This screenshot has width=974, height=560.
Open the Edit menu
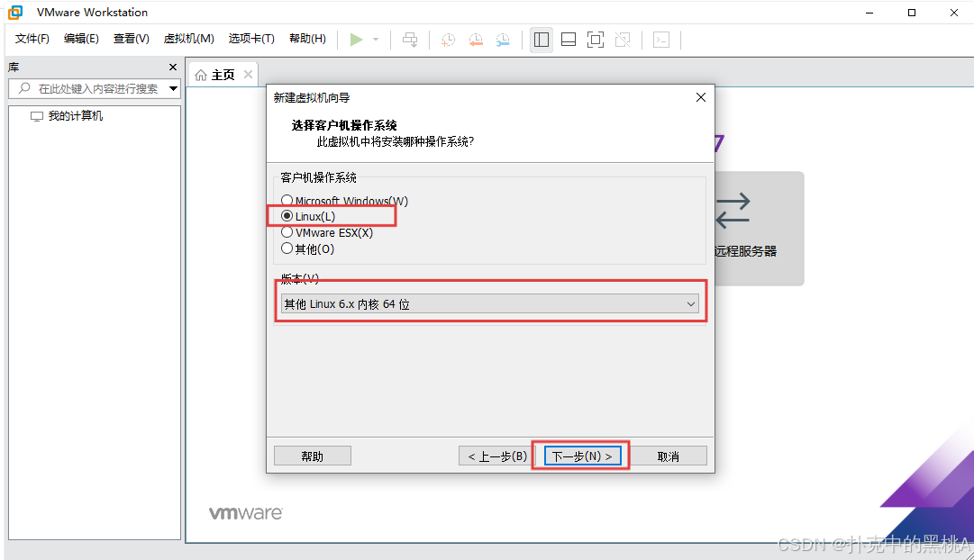click(x=81, y=39)
